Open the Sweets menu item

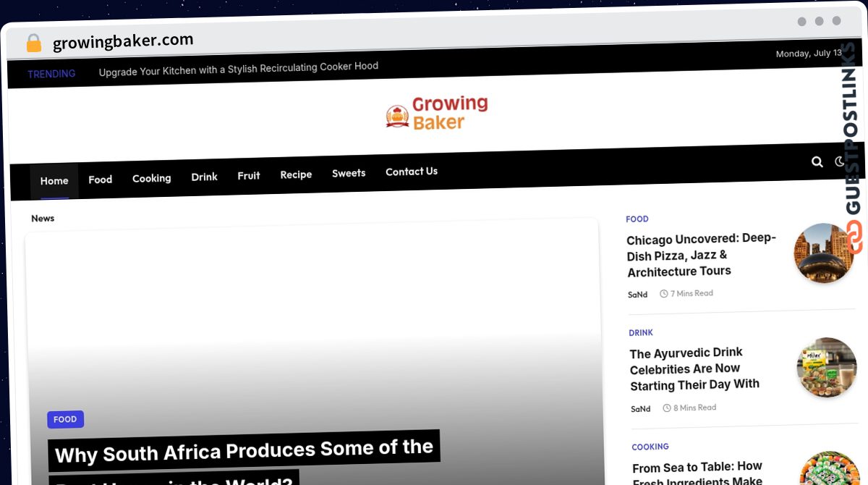349,173
